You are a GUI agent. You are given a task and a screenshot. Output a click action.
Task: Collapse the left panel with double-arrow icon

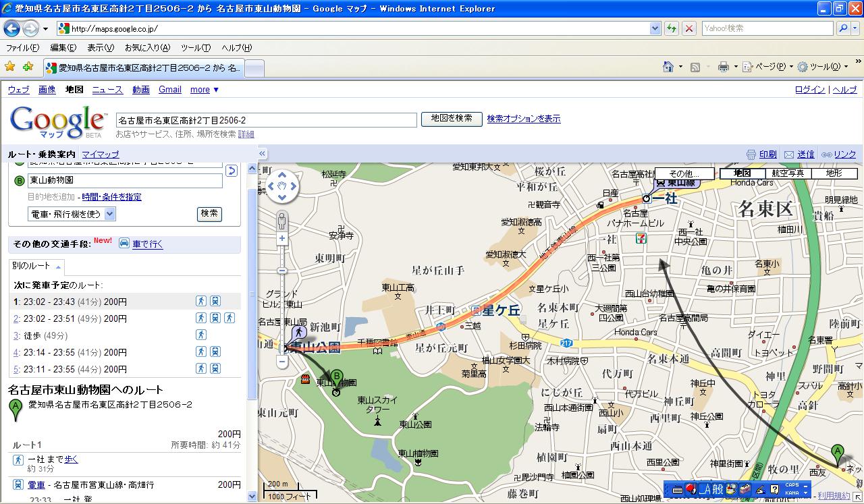click(263, 154)
